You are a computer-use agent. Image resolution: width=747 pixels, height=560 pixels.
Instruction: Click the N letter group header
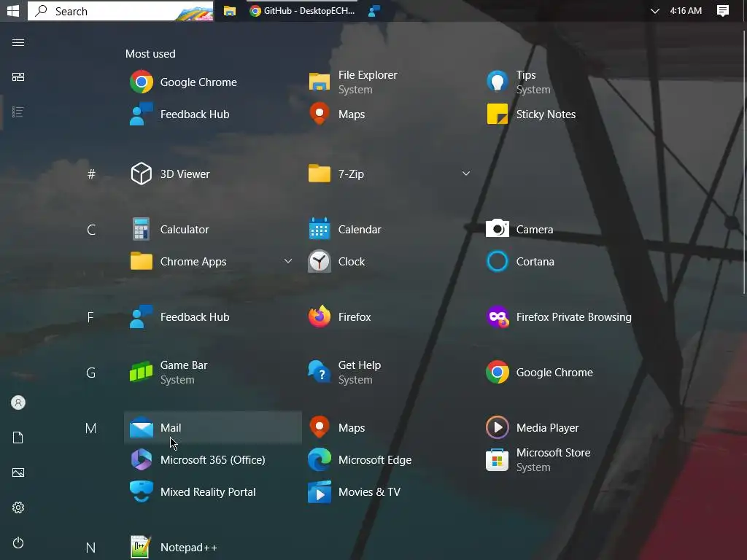click(x=90, y=548)
